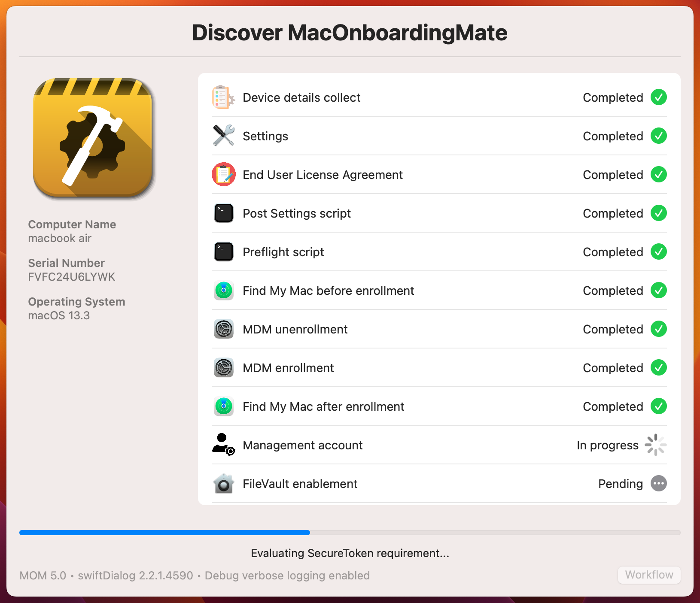This screenshot has height=603, width=700.
Task: Click the In progress spinner for Management account
Action: click(655, 445)
